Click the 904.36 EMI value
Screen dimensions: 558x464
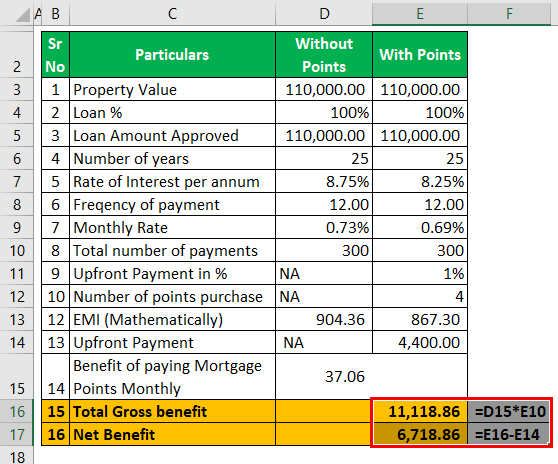[x=324, y=320]
